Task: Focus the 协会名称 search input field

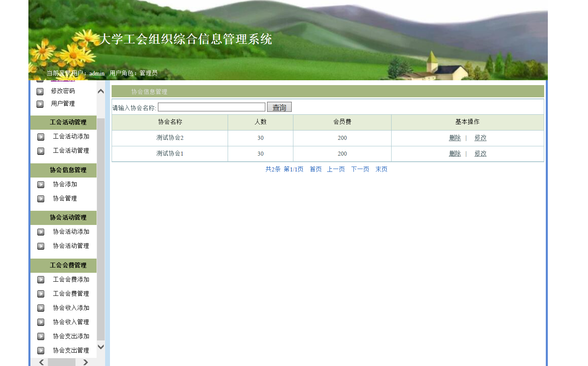Action: tap(211, 107)
